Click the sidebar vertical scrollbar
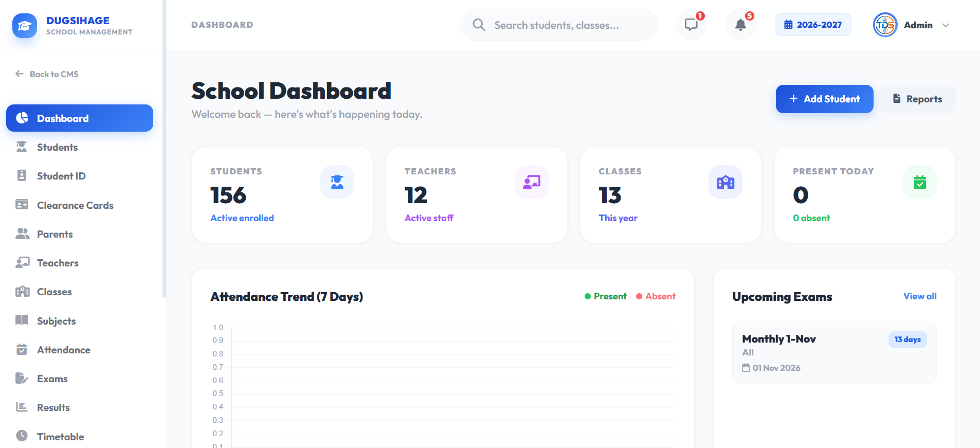Image resolution: width=980 pixels, height=448 pixels. click(x=164, y=149)
